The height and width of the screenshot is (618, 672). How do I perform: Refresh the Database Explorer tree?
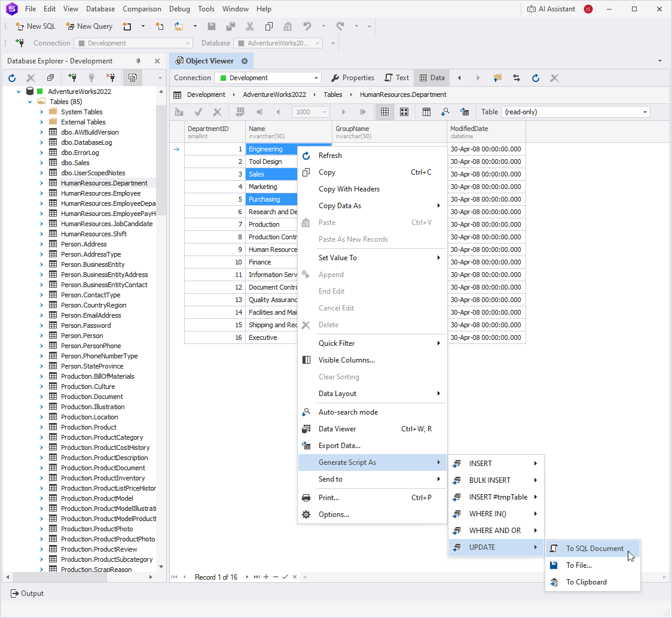coord(11,78)
